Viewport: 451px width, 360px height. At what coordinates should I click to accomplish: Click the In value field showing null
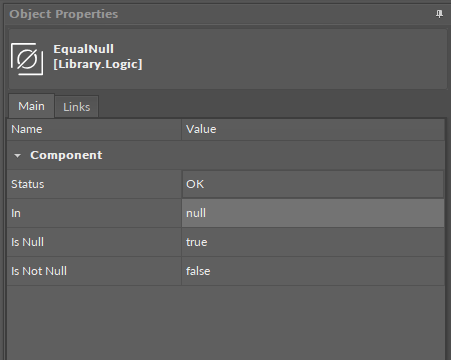pos(313,213)
